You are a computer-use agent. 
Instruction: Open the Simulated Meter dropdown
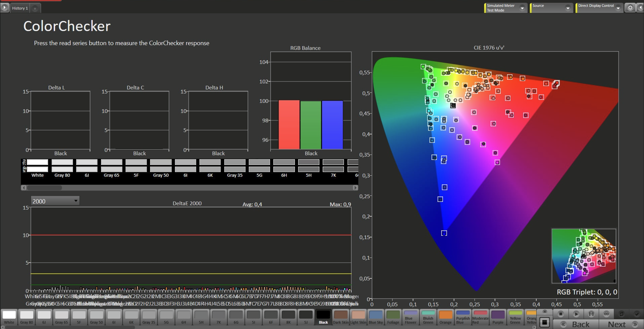522,8
